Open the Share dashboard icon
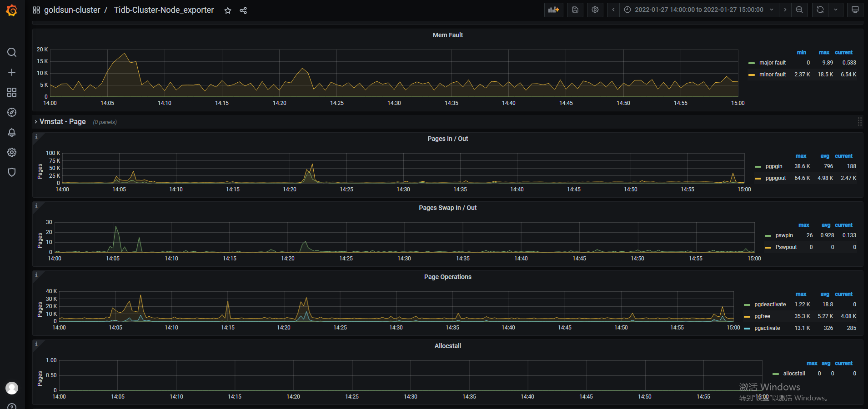This screenshot has width=868, height=409. coord(243,10)
